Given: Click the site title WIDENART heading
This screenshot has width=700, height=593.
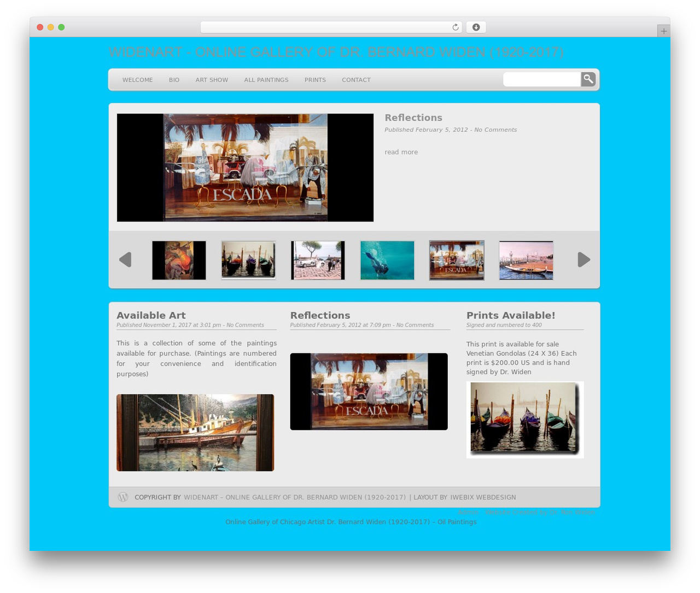Looking at the screenshot, I should point(336,52).
